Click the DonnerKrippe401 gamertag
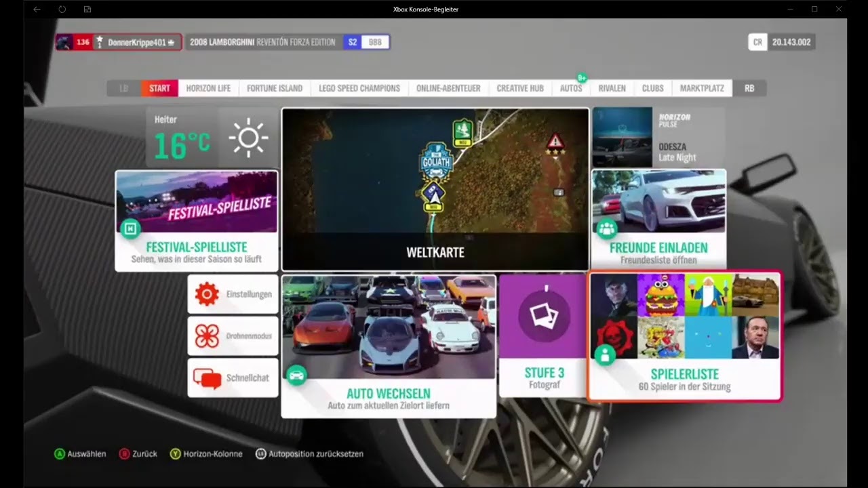The width and height of the screenshot is (868, 488). click(x=136, y=42)
